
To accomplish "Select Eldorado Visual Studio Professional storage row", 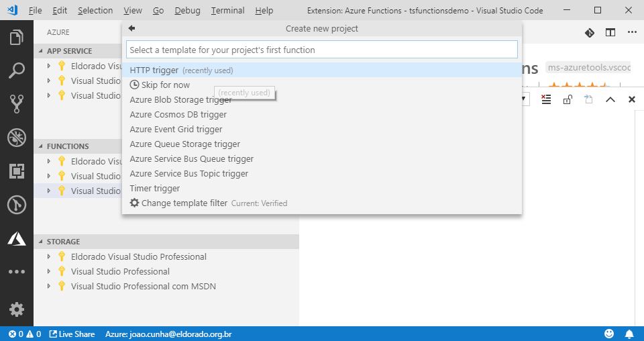I will [x=166, y=257].
